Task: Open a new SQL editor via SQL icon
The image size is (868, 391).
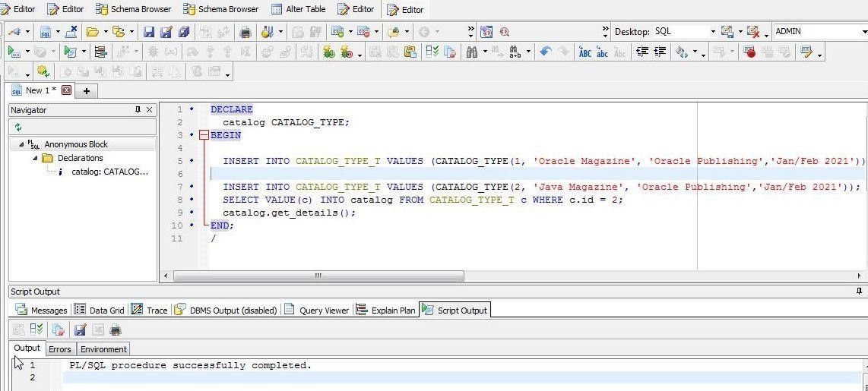Action: (46, 32)
